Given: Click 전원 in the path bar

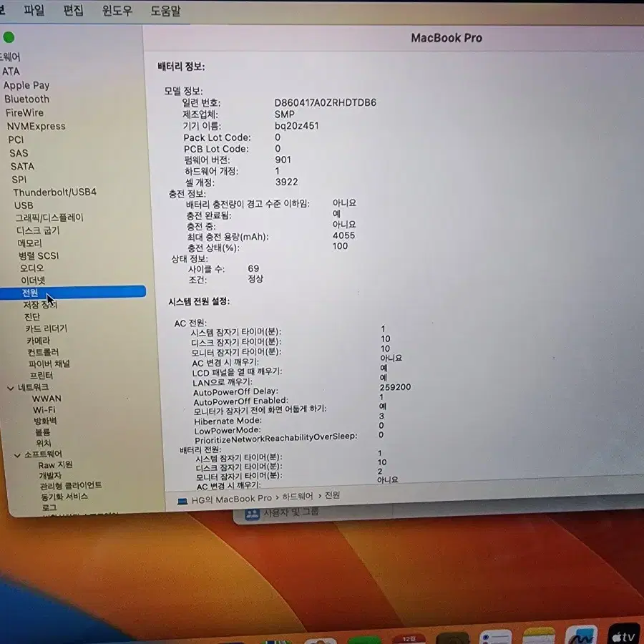Looking at the screenshot, I should tap(332, 495).
